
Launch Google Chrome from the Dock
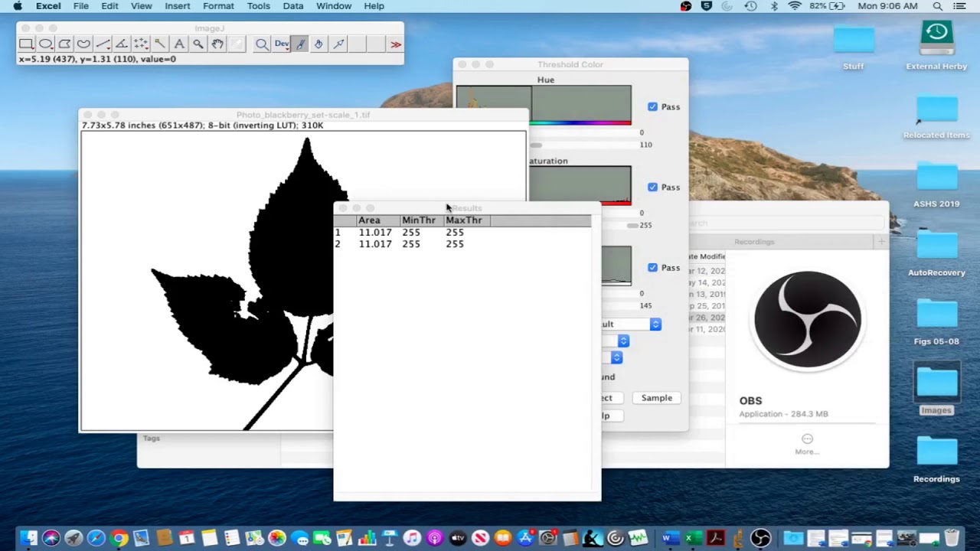tap(119, 538)
